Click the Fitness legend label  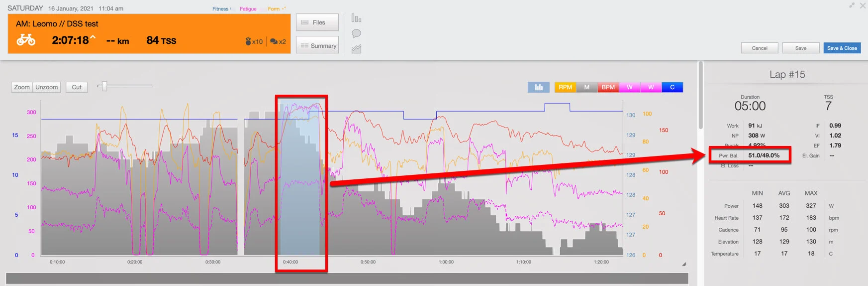click(220, 9)
